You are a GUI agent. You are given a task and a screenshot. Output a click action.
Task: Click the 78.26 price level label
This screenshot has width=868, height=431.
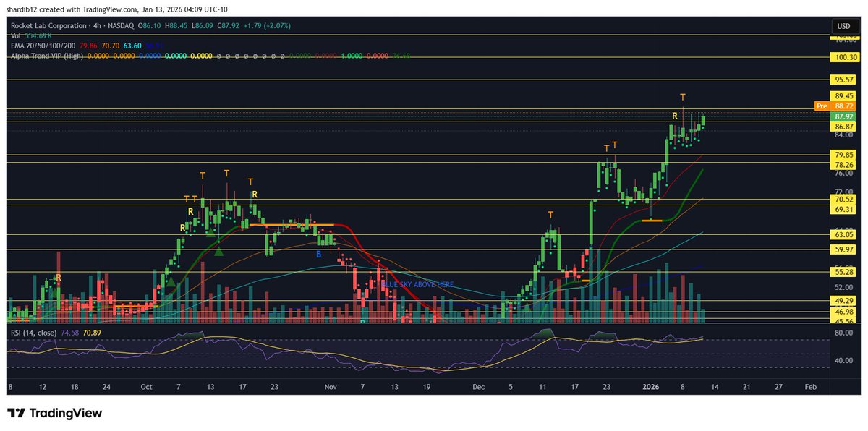[x=844, y=164]
